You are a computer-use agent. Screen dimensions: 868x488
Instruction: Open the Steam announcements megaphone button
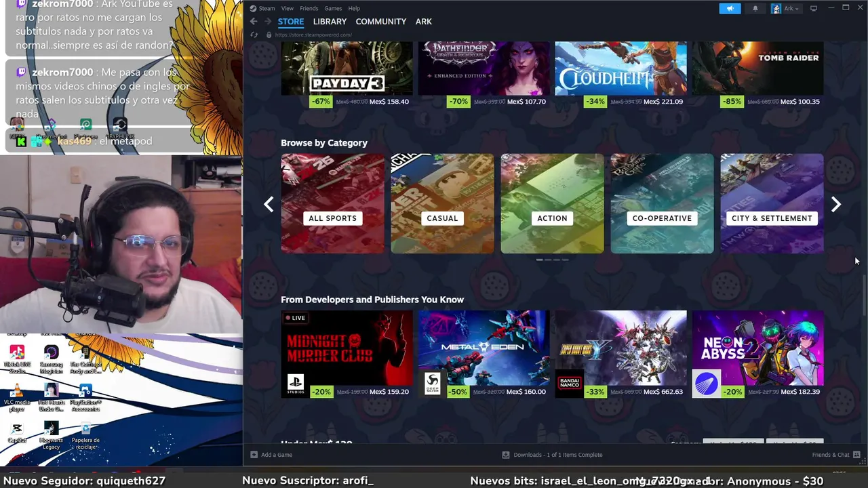click(x=730, y=8)
